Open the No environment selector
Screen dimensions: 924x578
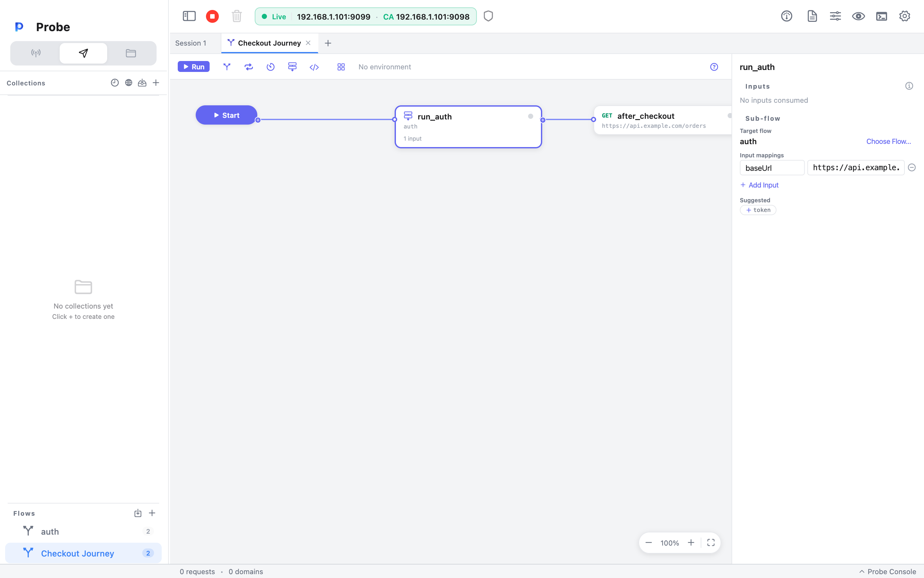pos(385,67)
